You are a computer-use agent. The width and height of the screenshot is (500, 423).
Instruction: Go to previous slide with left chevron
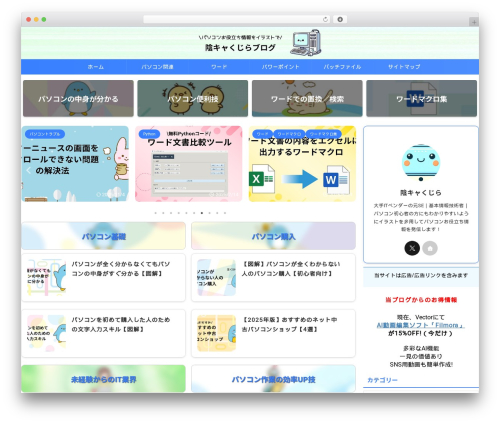coord(29,170)
